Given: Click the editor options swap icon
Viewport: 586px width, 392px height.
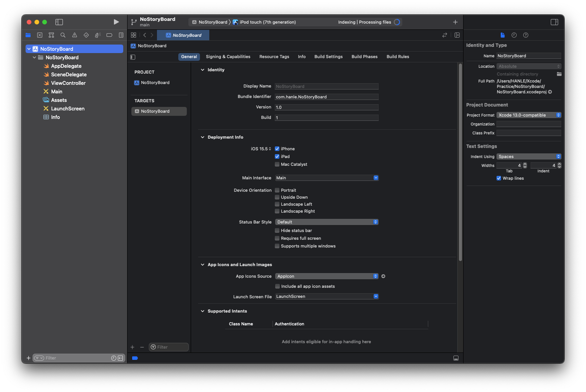Looking at the screenshot, I should 445,35.
